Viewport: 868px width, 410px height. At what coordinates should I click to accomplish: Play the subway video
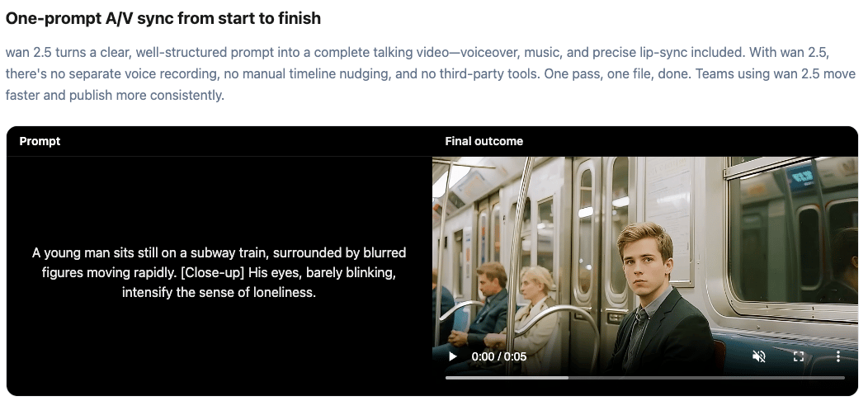point(453,356)
